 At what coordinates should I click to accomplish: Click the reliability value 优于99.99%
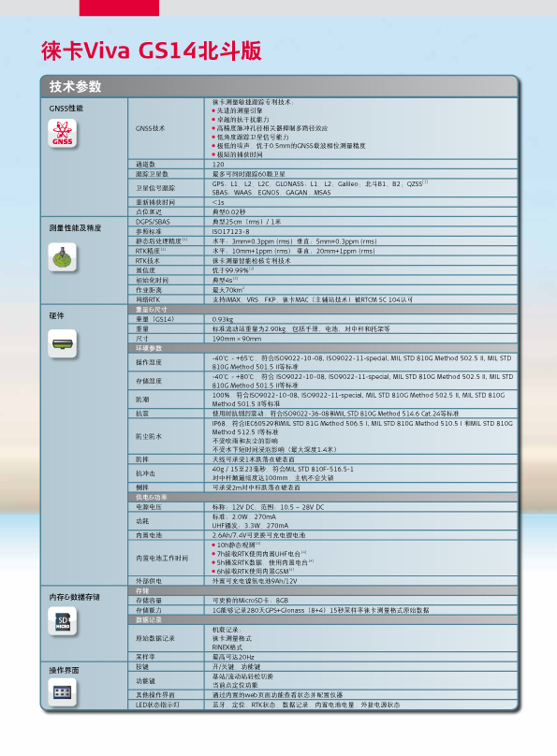pos(232,270)
